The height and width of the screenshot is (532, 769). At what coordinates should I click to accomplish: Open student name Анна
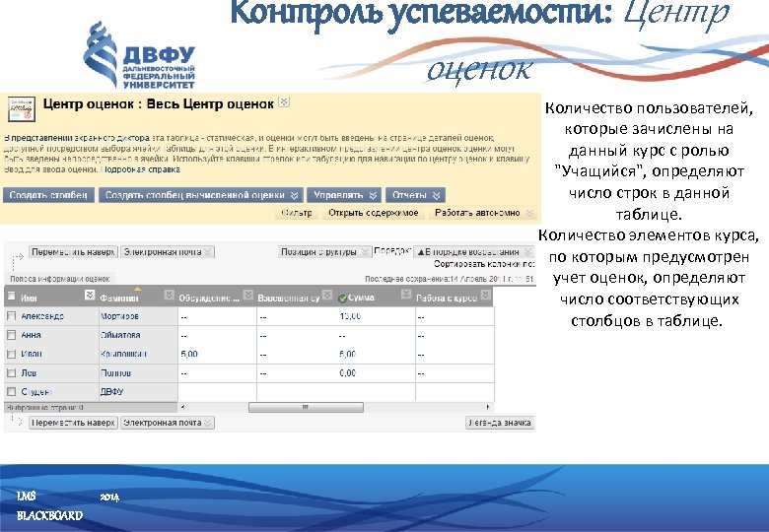[31, 335]
